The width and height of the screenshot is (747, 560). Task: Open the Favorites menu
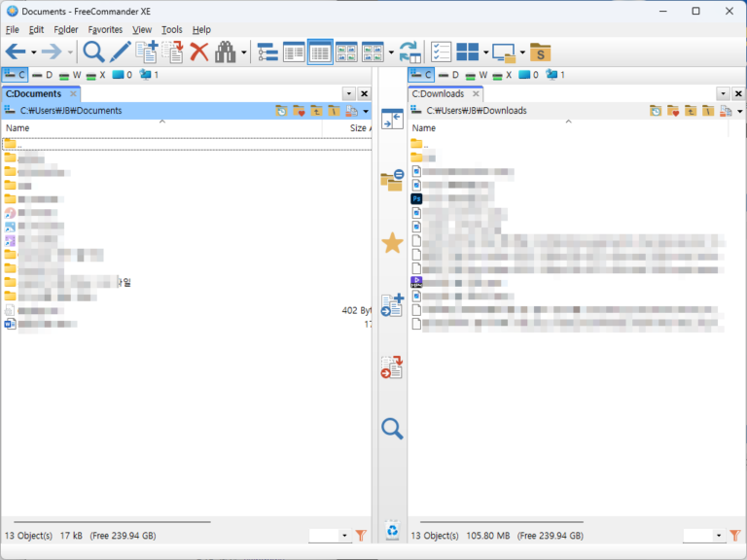tap(105, 30)
